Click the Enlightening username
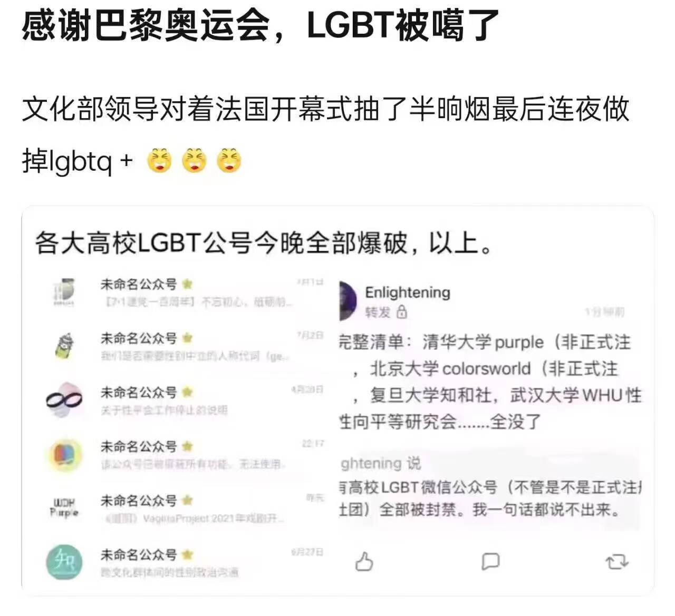Image resolution: width=675 pixels, height=616 pixels. click(408, 292)
